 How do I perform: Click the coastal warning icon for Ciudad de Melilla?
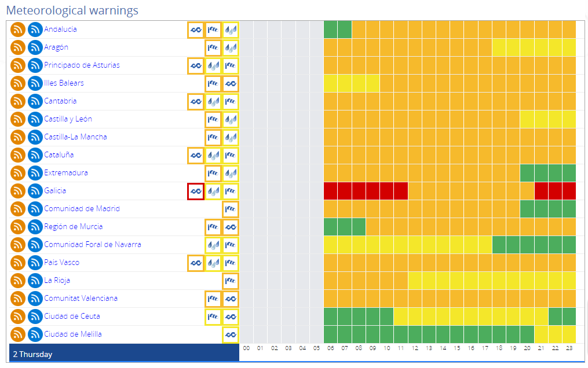pos(231,334)
